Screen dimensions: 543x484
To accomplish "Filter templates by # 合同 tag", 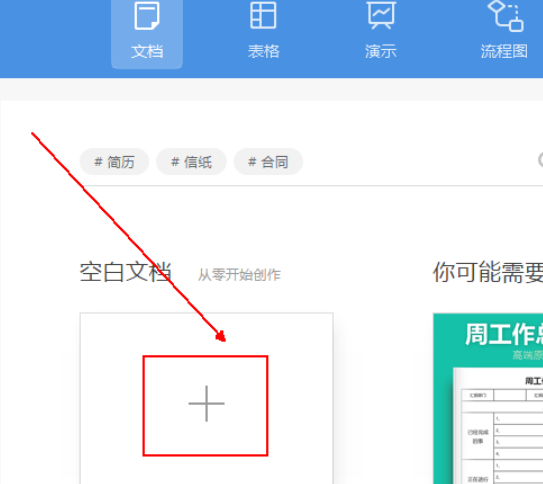I will 268,162.
